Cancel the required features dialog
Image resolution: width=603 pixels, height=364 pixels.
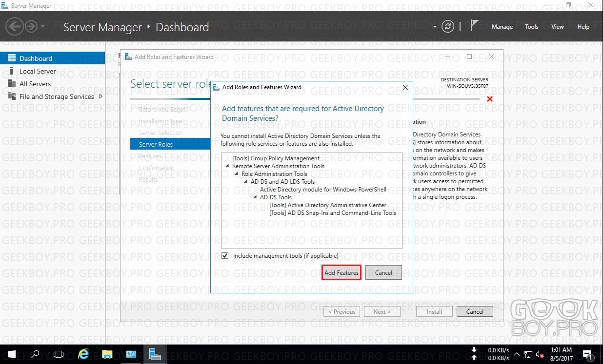(x=383, y=273)
